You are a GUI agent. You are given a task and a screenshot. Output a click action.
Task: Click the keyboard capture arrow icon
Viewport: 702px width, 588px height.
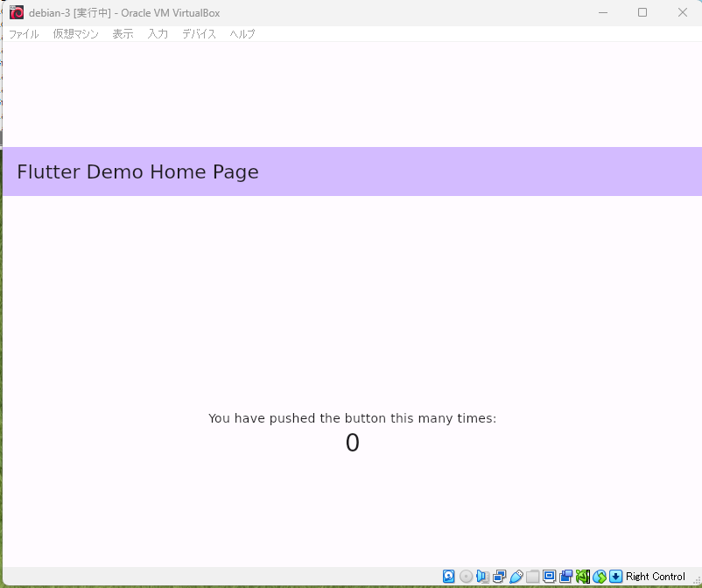(x=615, y=576)
